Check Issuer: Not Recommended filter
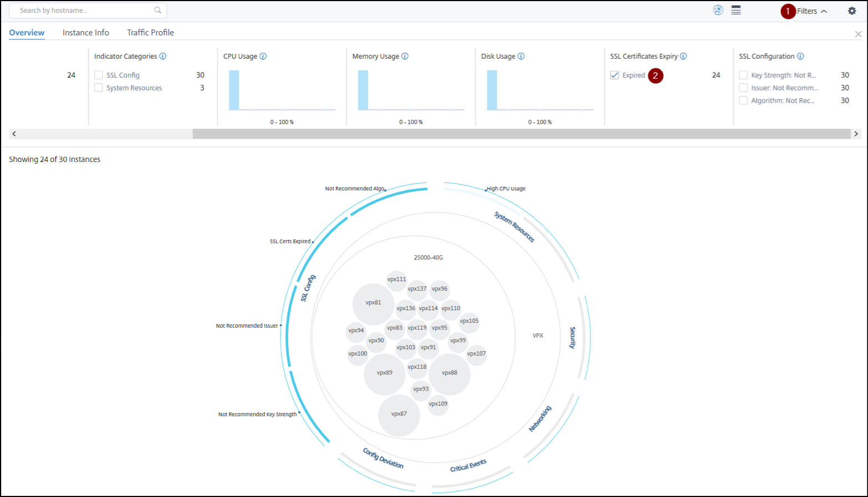Viewport: 868px width, 497px height. 743,88
